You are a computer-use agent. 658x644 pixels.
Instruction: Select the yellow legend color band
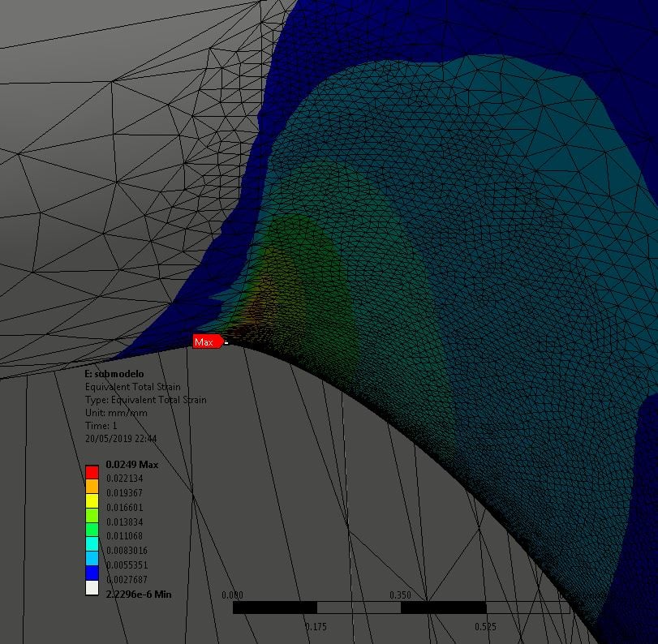point(92,501)
